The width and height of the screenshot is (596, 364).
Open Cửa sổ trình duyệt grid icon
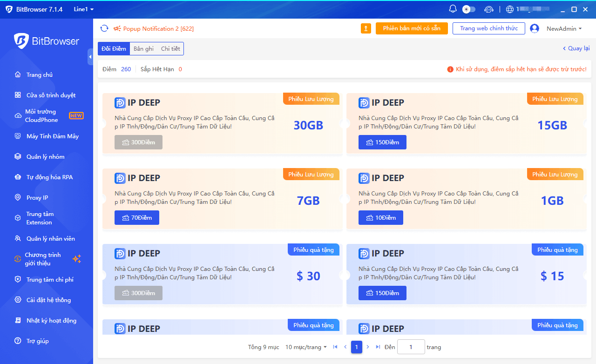[18, 95]
